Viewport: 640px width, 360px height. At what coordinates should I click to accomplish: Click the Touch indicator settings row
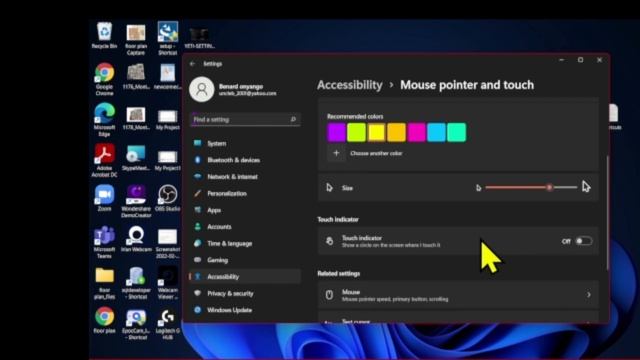[458, 241]
